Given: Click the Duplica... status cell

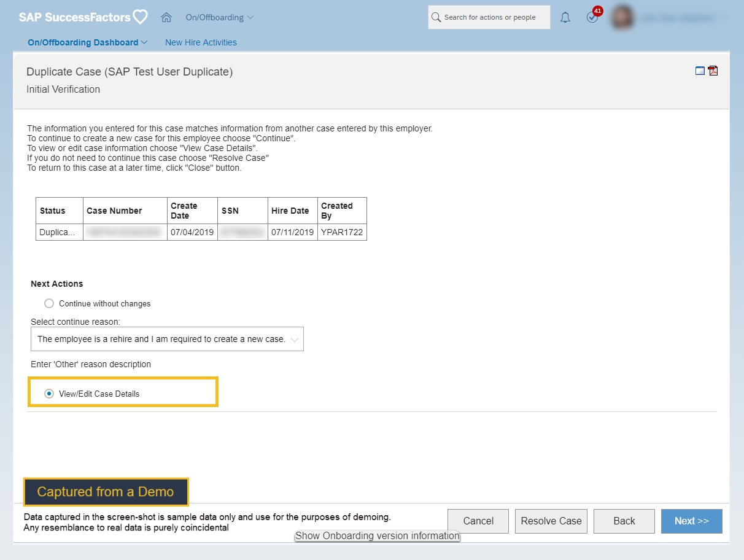Looking at the screenshot, I should pos(60,232).
